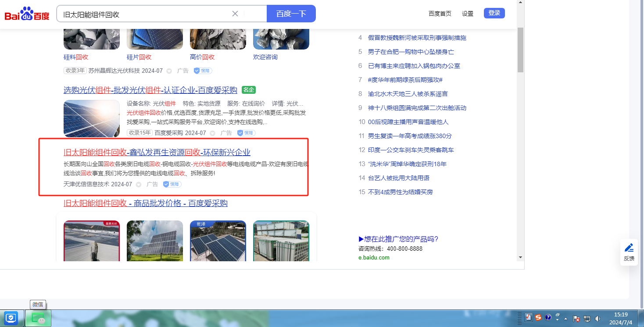Viewport: 644px width, 327px height.
Task: Open WeChat from the taskbar
Action: [x=38, y=318]
